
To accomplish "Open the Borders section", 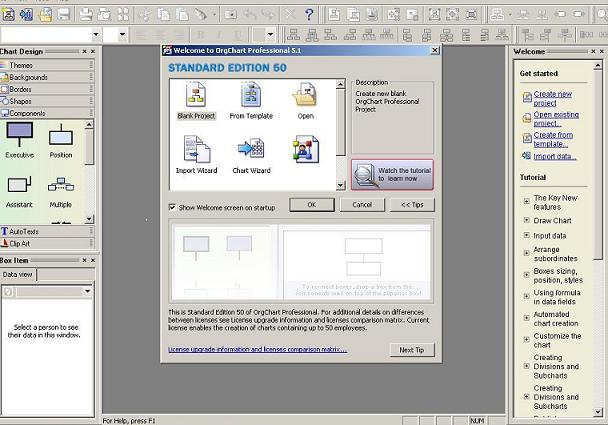I will (x=47, y=89).
